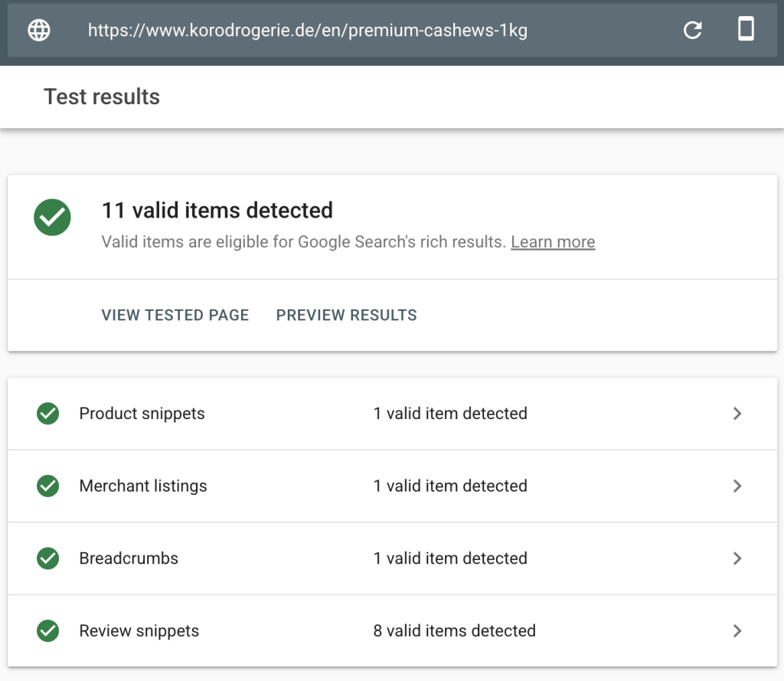
Task: Select the Review snippets label
Action: click(139, 631)
